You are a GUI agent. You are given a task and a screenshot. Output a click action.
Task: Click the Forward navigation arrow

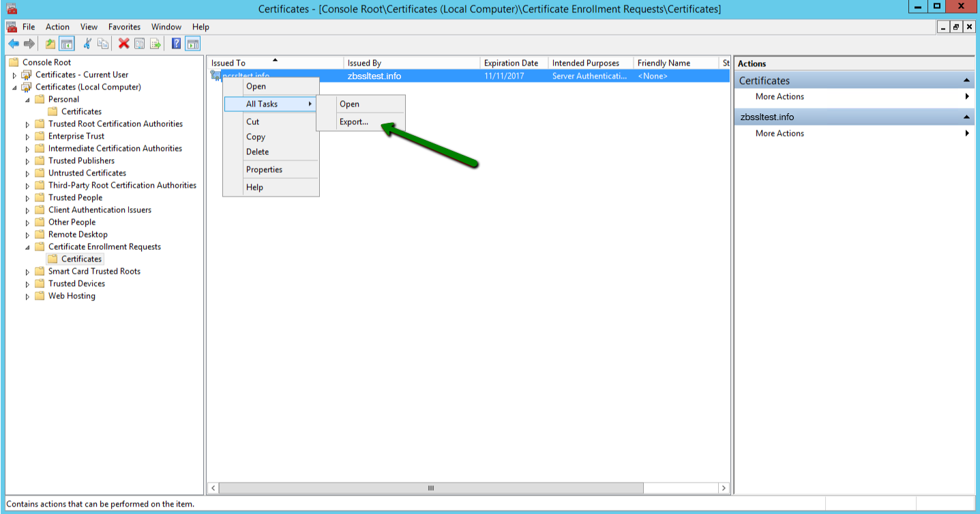[x=29, y=43]
